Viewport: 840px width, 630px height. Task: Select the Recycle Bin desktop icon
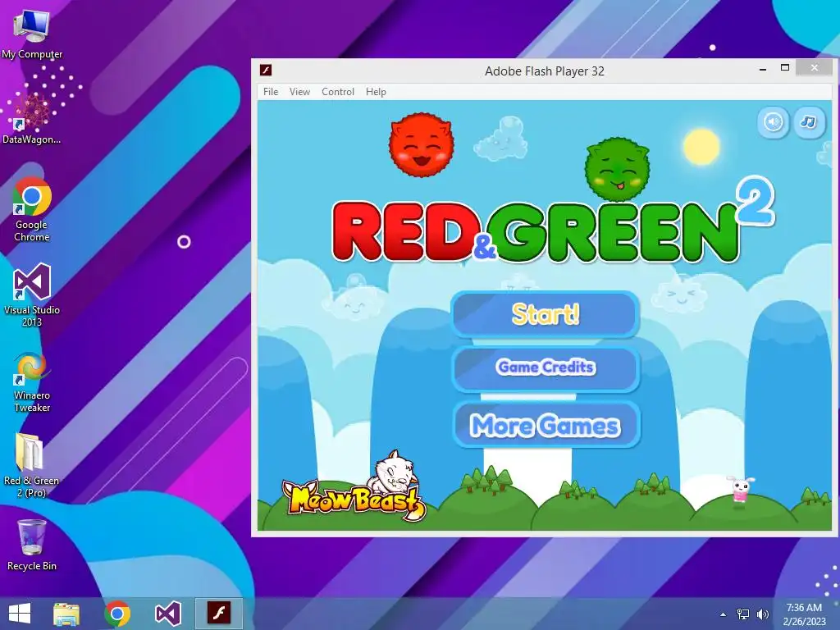click(32, 545)
